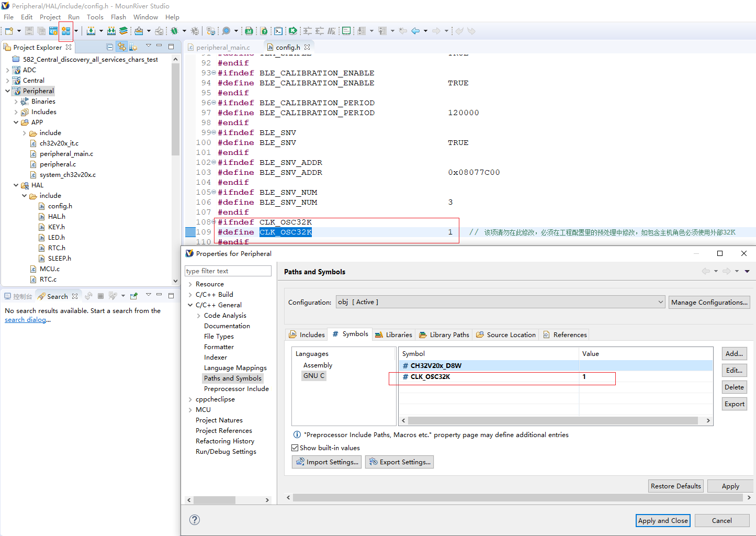Click the type filter text field
The height and width of the screenshot is (536, 756).
(228, 271)
